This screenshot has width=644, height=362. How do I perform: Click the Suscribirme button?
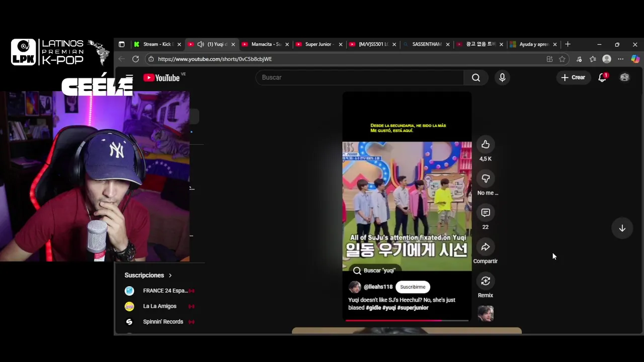pyautogui.click(x=413, y=287)
